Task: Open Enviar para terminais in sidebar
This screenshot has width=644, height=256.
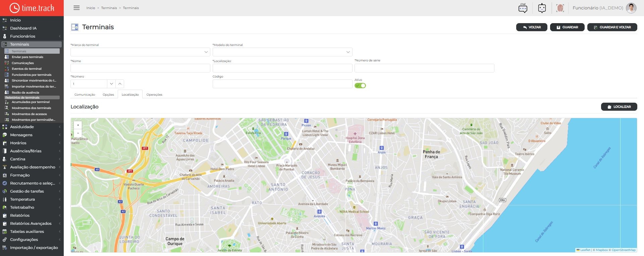Action: coord(28,57)
